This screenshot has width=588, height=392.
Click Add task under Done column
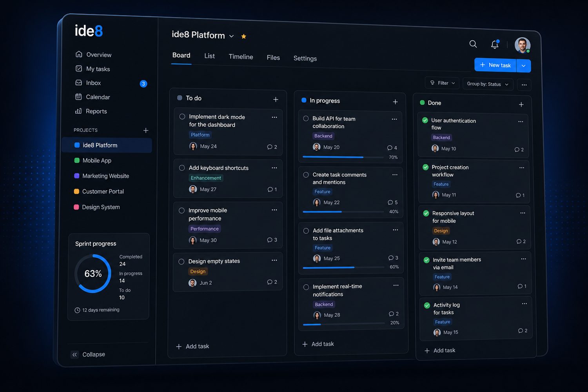coord(440,350)
